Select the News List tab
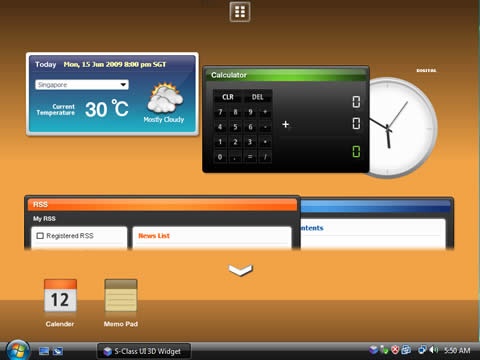Image resolution: width=480 pixels, height=360 pixels. pyautogui.click(x=154, y=236)
